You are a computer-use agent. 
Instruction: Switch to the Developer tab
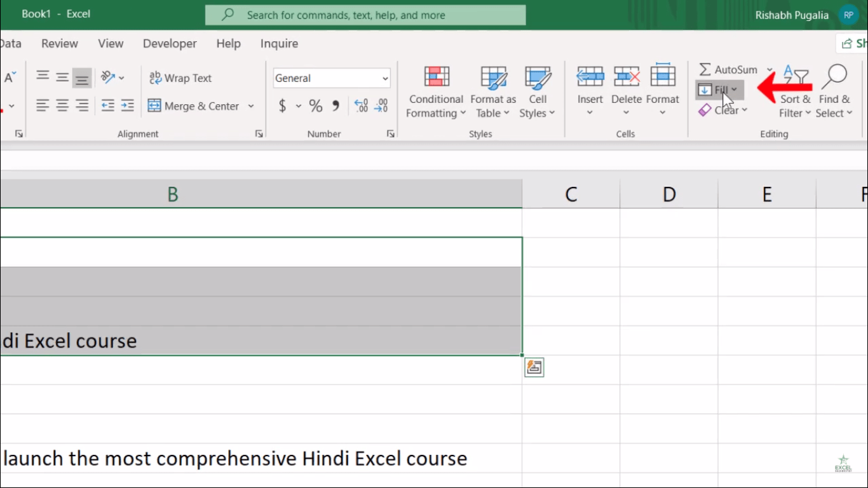pyautogui.click(x=170, y=43)
